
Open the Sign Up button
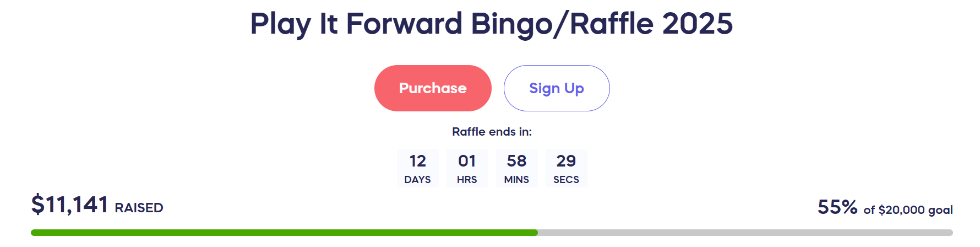(x=557, y=88)
